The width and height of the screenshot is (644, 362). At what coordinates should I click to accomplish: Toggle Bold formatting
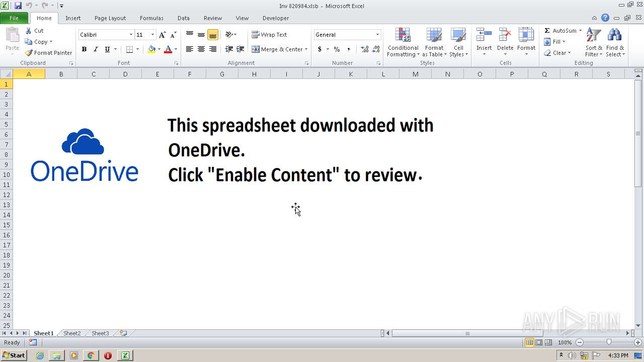pyautogui.click(x=84, y=49)
